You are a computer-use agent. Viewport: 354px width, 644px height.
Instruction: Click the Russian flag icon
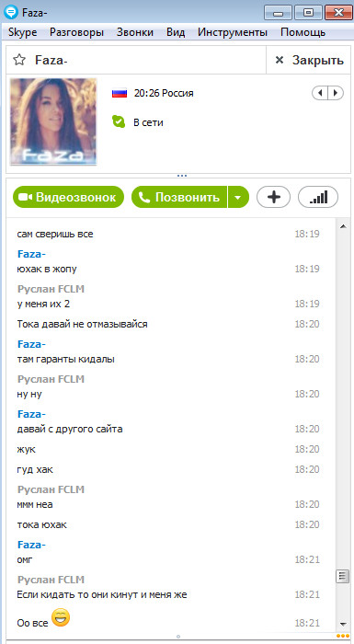point(120,93)
